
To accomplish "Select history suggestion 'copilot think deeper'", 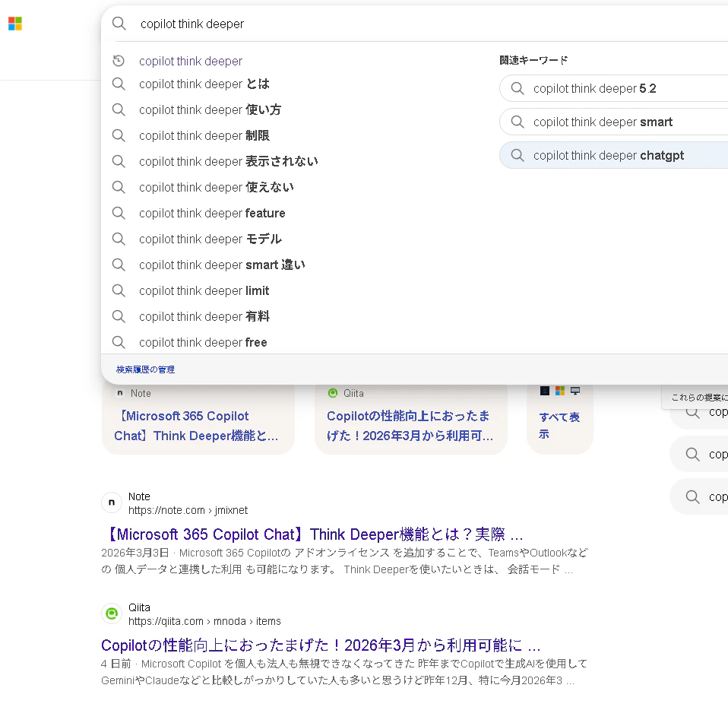I will point(190,61).
